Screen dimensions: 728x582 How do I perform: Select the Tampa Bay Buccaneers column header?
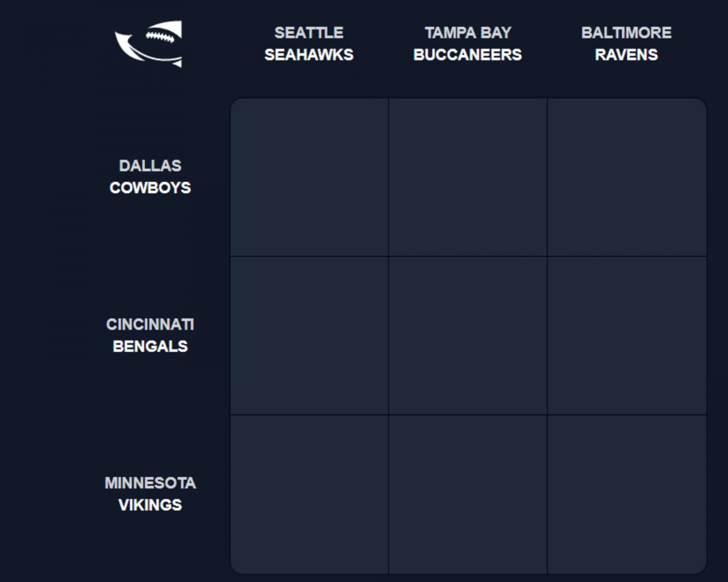(x=468, y=44)
